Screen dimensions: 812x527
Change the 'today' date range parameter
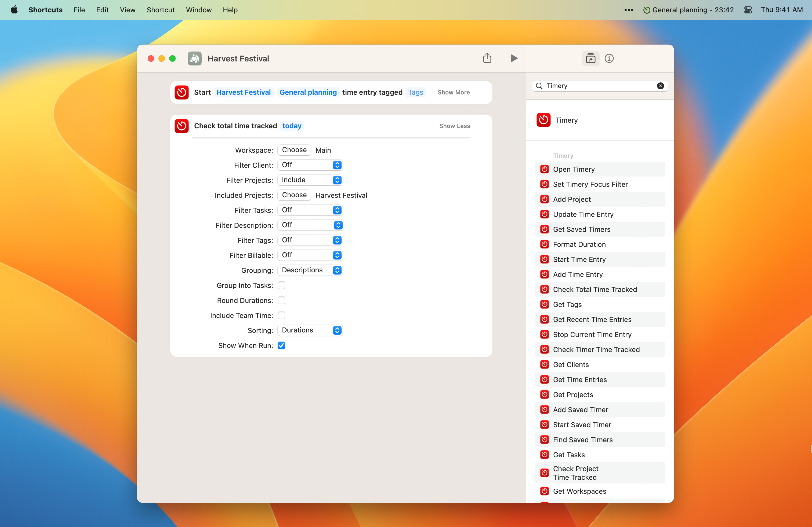pos(292,126)
